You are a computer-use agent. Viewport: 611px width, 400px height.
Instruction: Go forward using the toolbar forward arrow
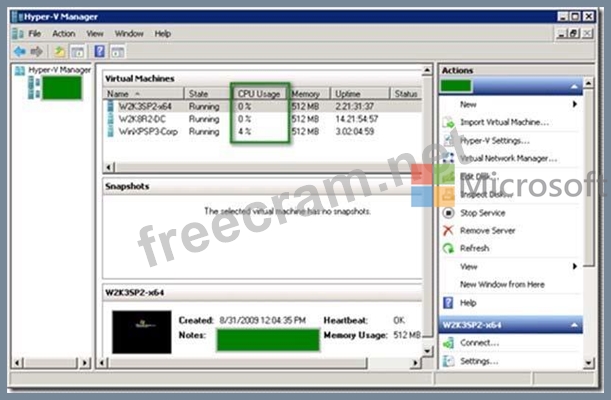pos(37,51)
